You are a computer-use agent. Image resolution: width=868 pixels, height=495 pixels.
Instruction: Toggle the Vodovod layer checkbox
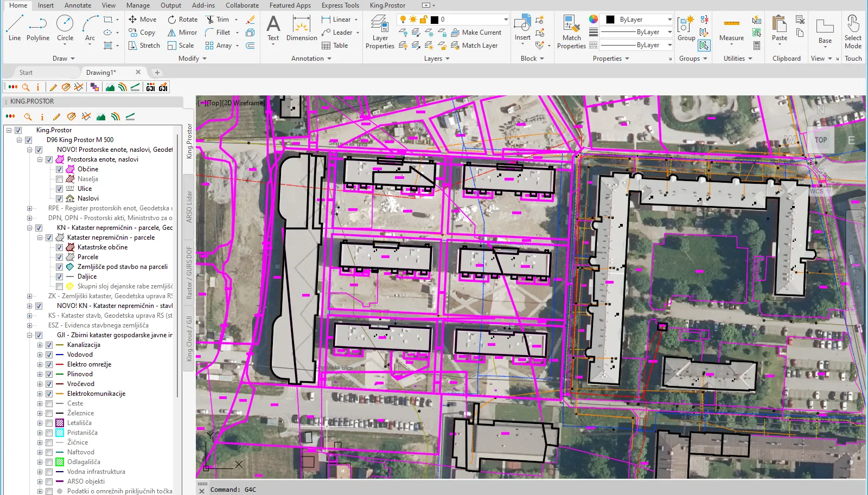[x=49, y=355]
